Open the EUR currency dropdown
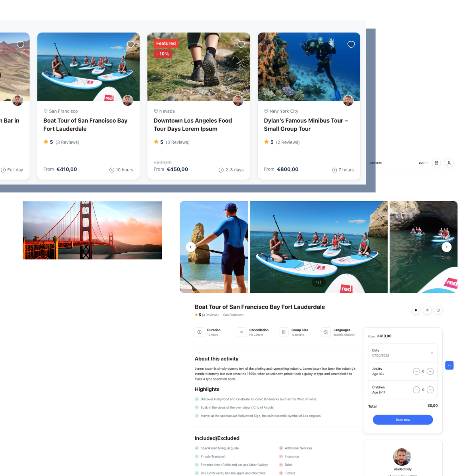This screenshot has width=476, height=476. point(423,163)
